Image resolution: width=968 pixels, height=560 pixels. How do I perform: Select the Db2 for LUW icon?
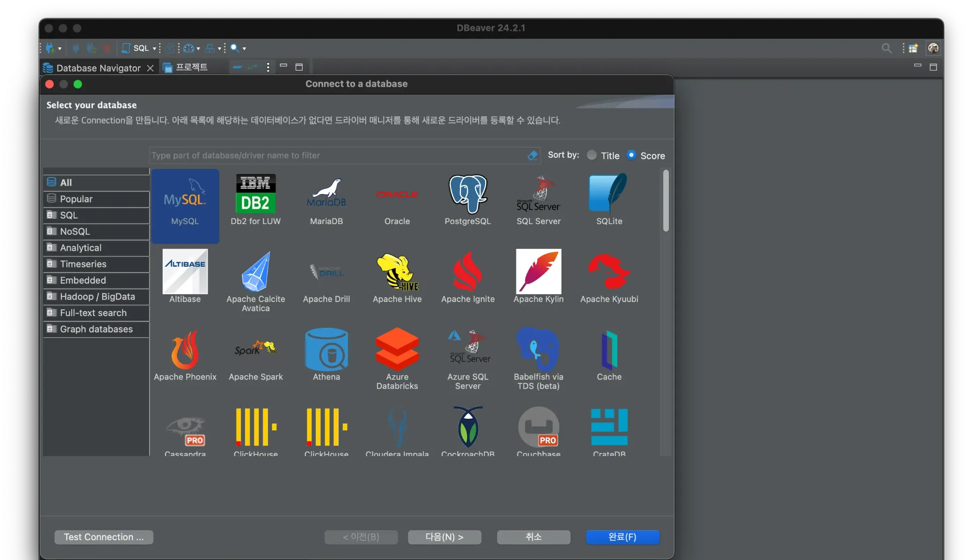[256, 195]
